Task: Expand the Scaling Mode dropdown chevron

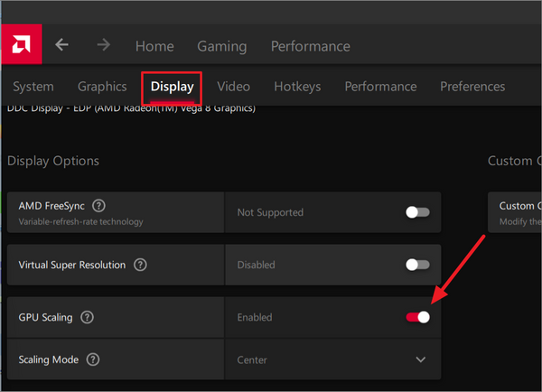Action: point(421,359)
